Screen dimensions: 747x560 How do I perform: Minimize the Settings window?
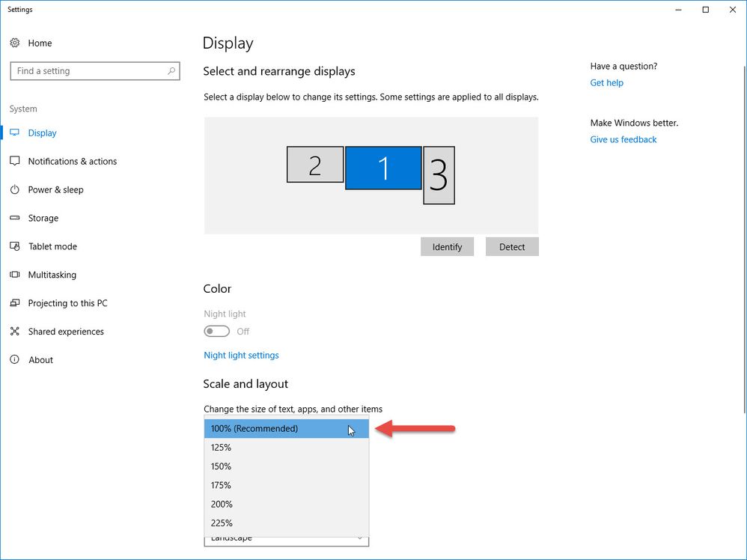[678, 10]
